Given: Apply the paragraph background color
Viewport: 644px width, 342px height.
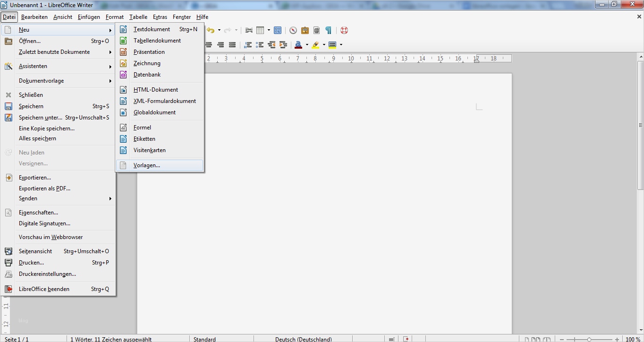Looking at the screenshot, I should (332, 45).
